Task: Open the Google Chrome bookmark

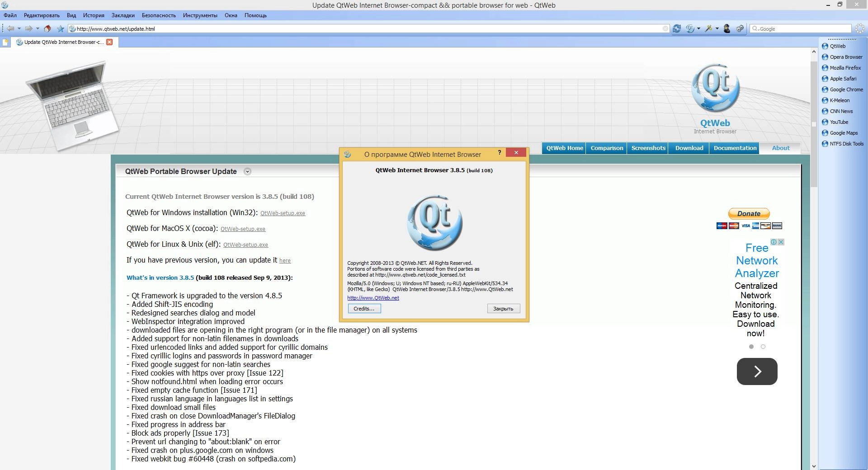Action: pos(842,89)
